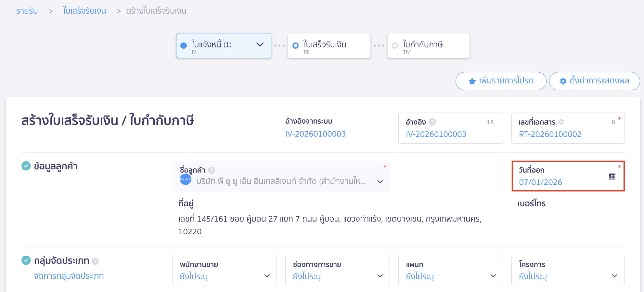Select the ใบเสร็จรับเงิน RE step radio
The height and width of the screenshot is (292, 644).
click(295, 45)
